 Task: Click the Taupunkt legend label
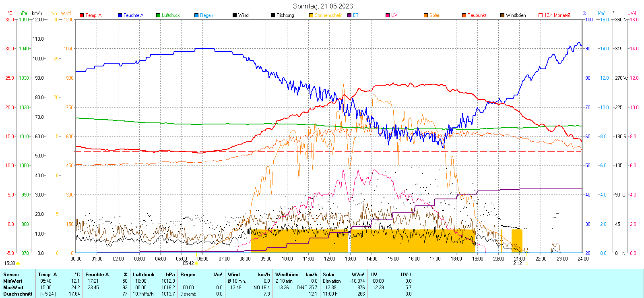tap(477, 15)
